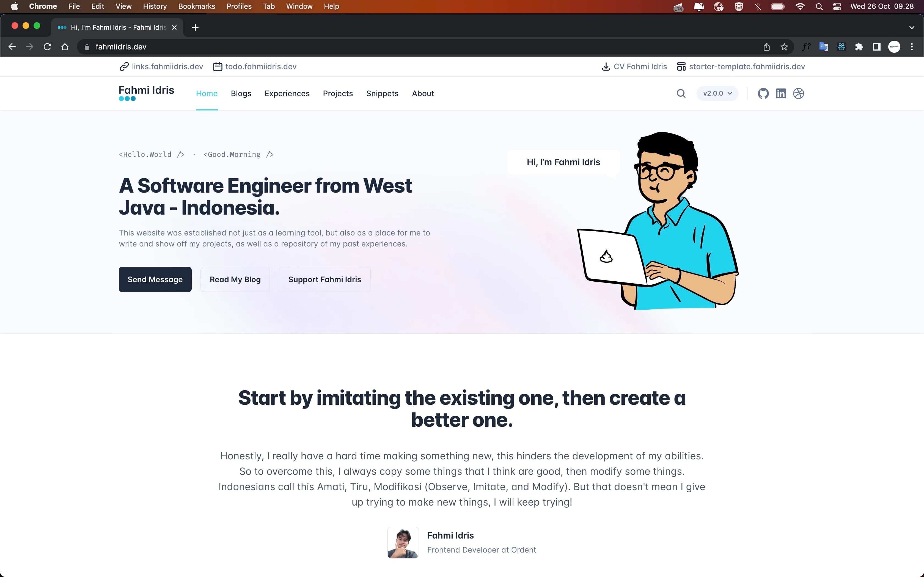Screen dimensions: 924x577
Task: Open Chrome's three-dot menu
Action: (x=912, y=47)
